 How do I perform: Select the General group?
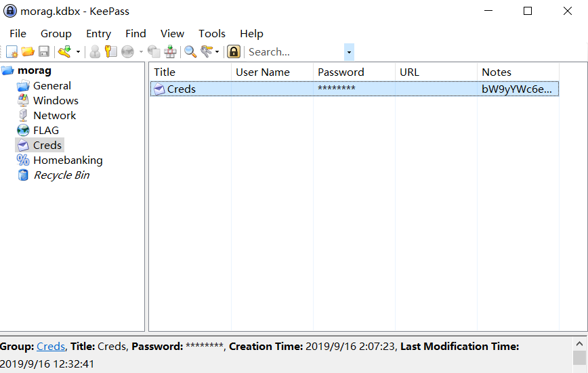click(52, 86)
